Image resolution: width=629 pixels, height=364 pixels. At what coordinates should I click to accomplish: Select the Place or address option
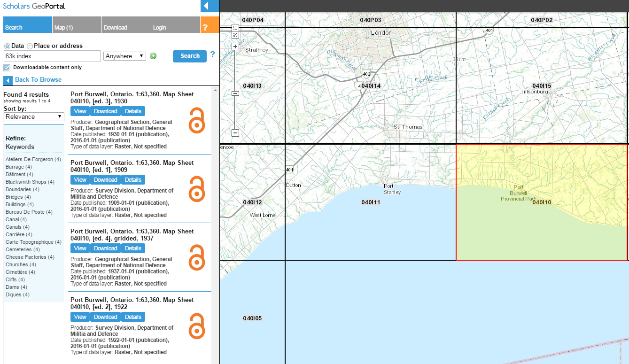pyautogui.click(x=30, y=46)
